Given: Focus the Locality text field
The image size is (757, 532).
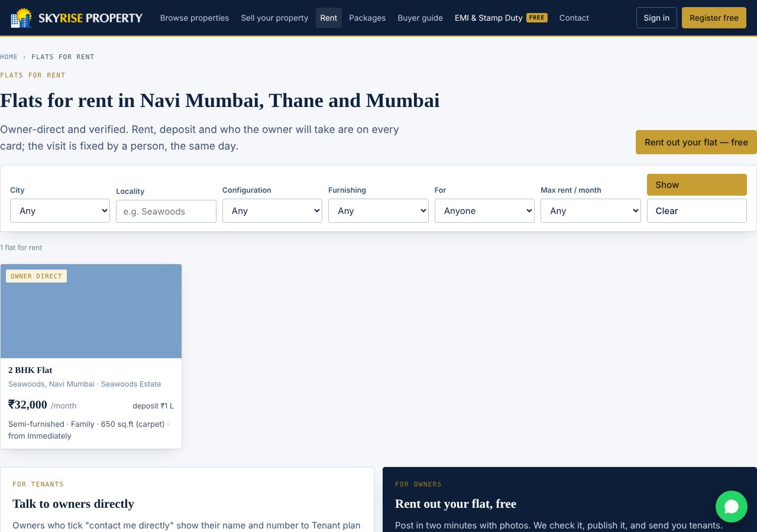Looking at the screenshot, I should click(x=166, y=211).
